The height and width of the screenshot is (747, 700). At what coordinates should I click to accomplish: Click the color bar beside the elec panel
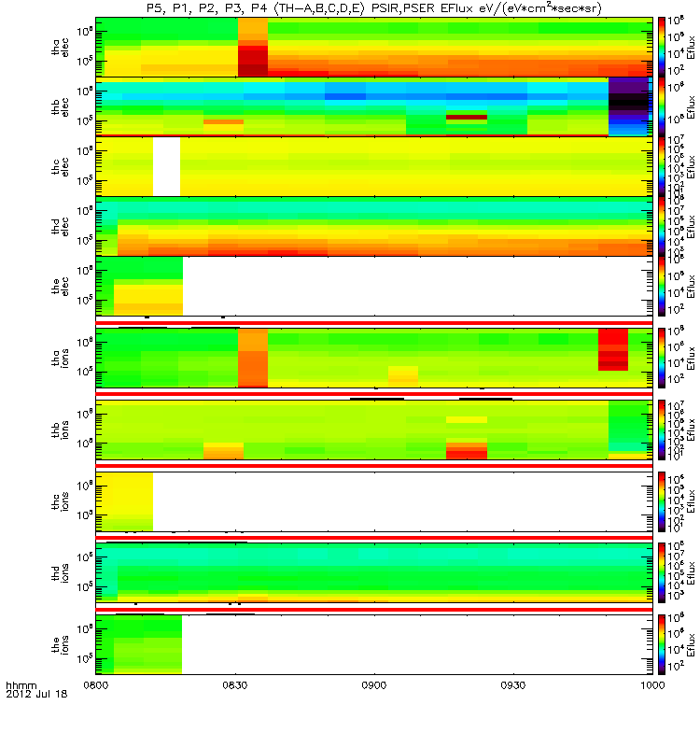[662, 287]
